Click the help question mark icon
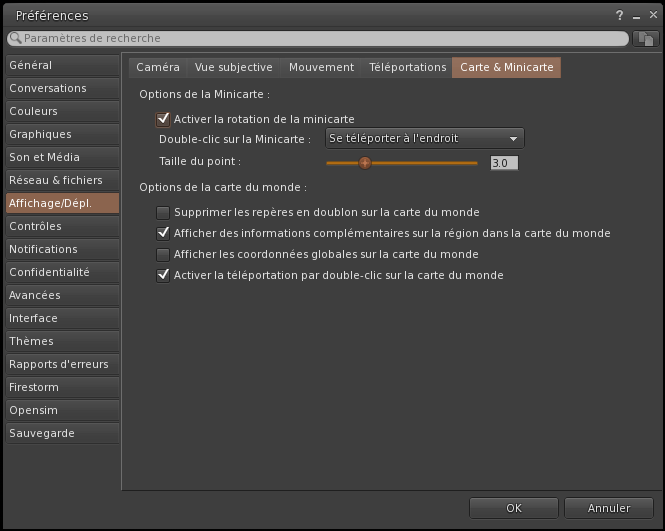The height and width of the screenshot is (531, 665). pos(620,15)
